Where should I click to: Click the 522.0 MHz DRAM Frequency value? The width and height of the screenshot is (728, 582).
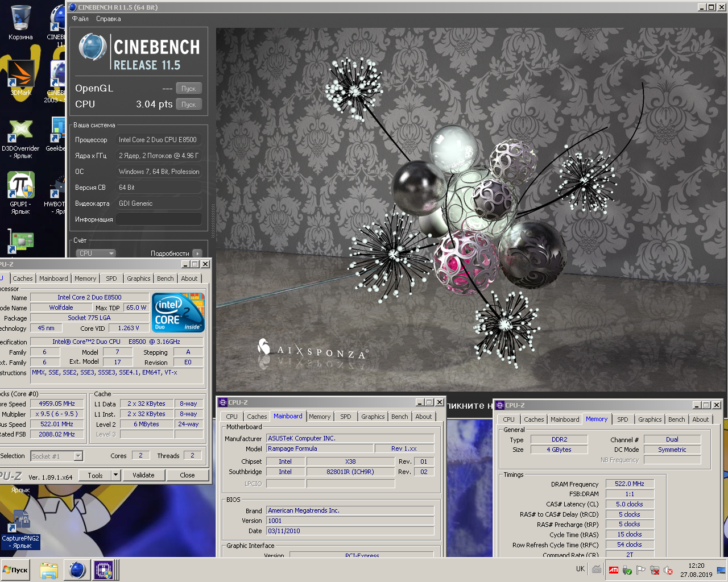tap(629, 484)
